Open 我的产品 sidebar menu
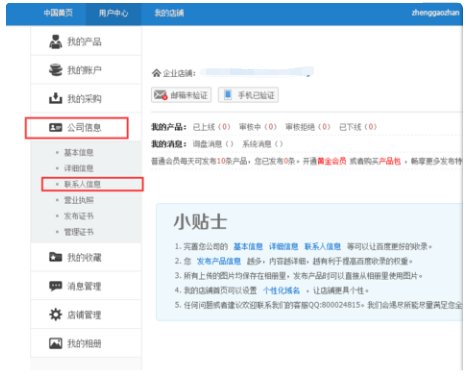466x382 pixels. click(x=86, y=41)
